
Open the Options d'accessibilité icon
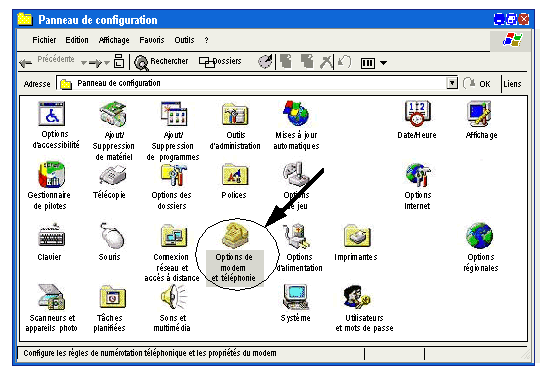(51, 114)
